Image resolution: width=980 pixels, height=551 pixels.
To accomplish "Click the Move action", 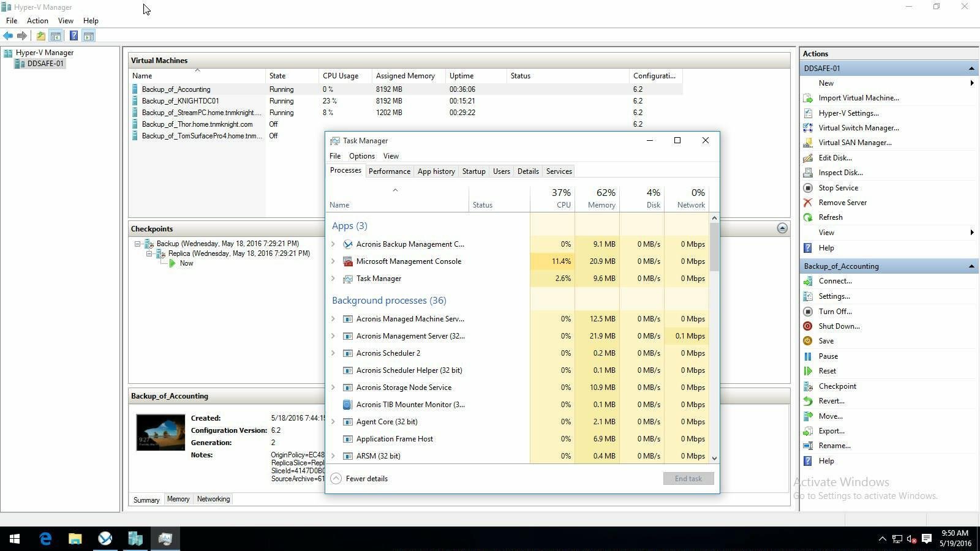I will pyautogui.click(x=831, y=416).
